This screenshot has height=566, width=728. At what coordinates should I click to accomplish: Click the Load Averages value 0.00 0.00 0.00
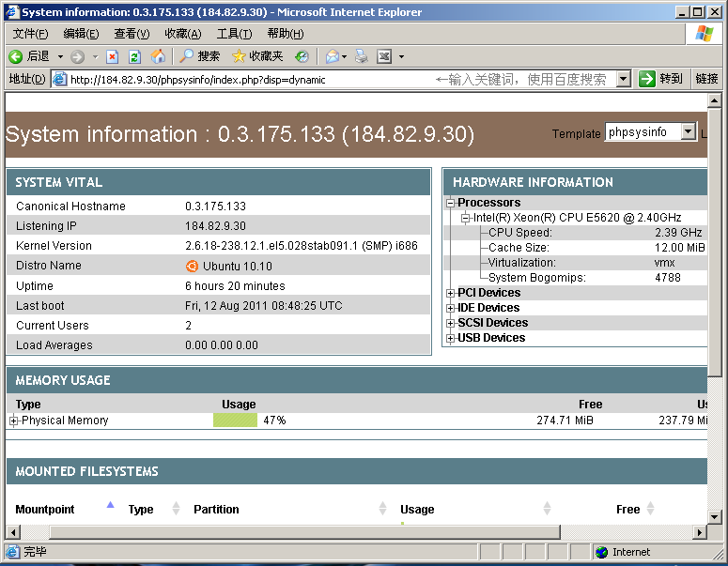tap(222, 345)
